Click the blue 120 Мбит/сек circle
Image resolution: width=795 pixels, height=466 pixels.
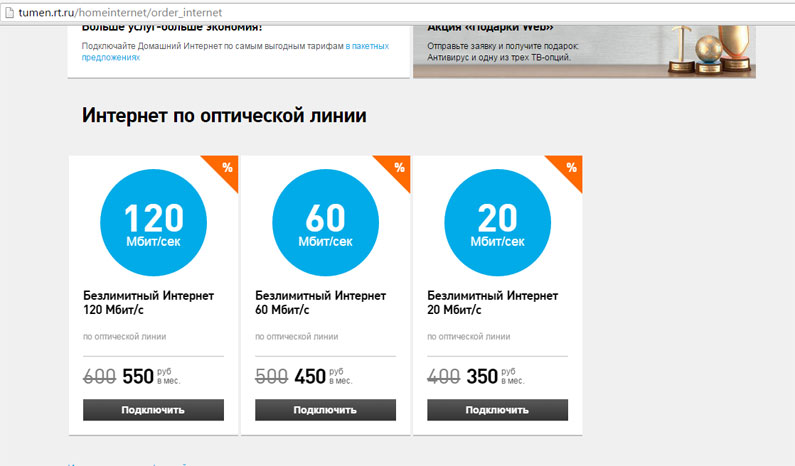[x=153, y=223]
